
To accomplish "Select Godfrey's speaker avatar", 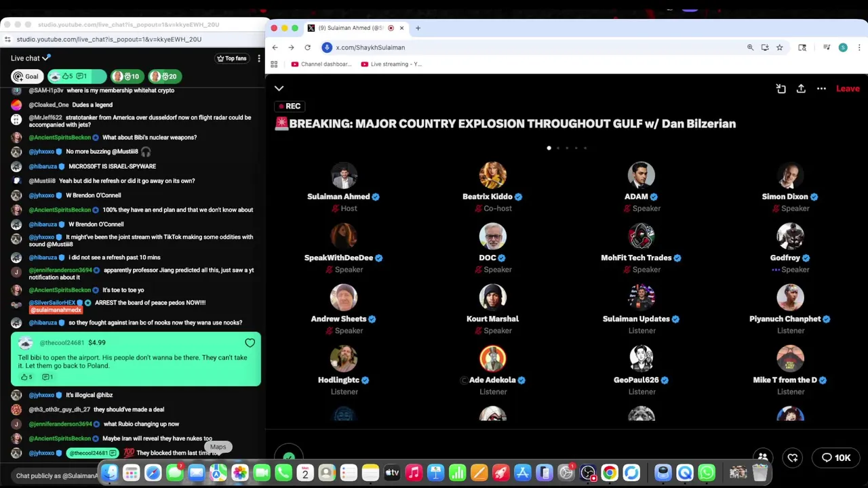I will [x=790, y=237].
